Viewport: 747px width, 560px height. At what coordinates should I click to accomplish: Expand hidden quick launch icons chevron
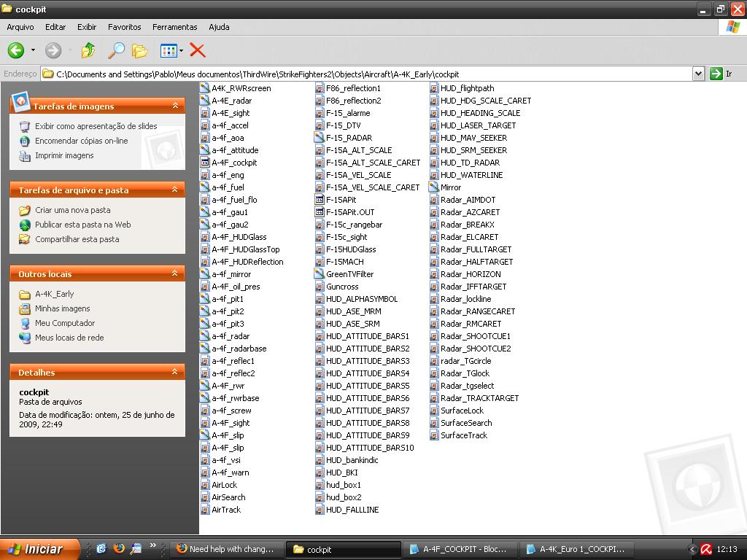[153, 545]
